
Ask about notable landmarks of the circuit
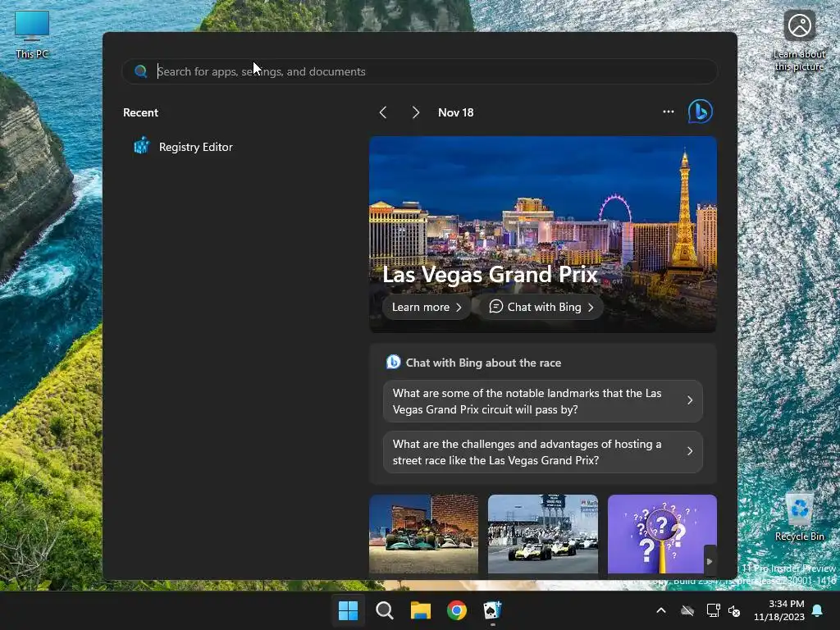tap(543, 400)
